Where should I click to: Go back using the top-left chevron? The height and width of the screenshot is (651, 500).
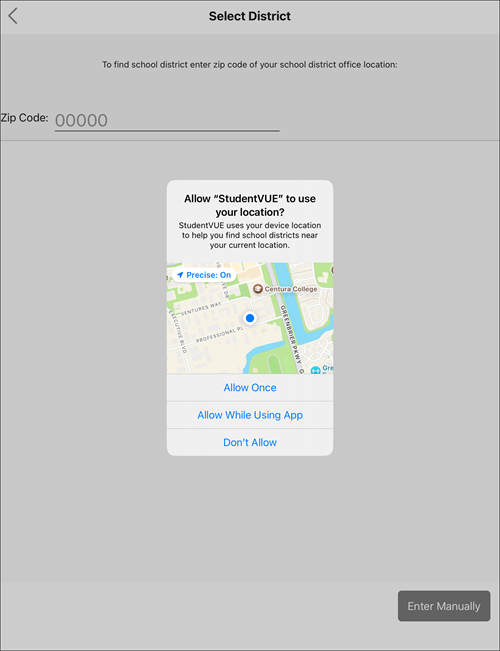click(13, 16)
